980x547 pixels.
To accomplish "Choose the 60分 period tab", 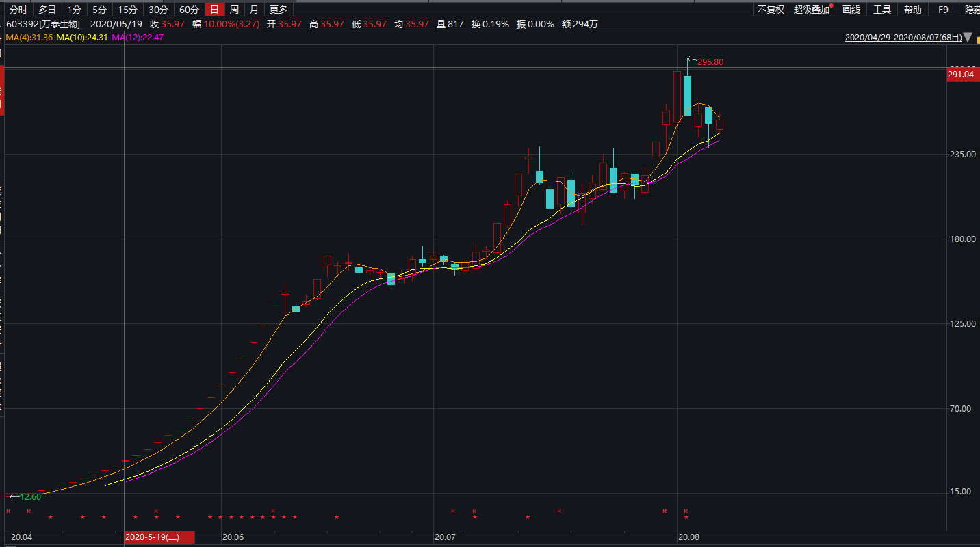I will pos(189,10).
